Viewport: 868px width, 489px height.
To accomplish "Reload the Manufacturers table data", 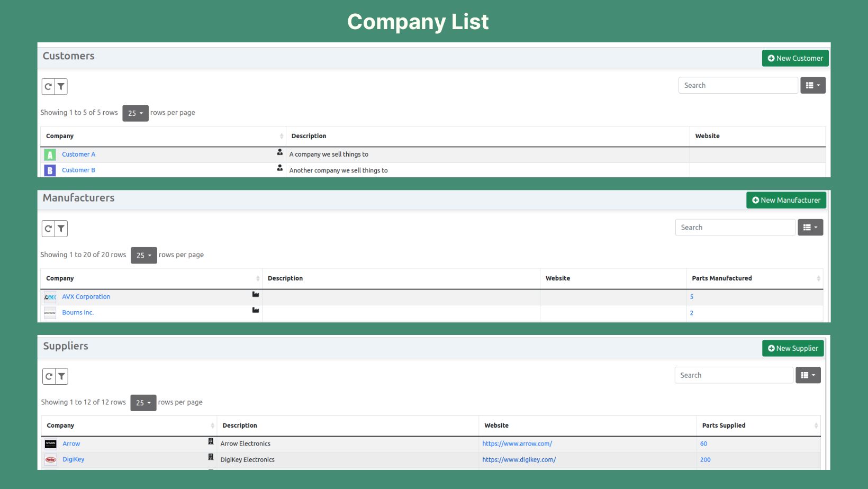I will (48, 229).
